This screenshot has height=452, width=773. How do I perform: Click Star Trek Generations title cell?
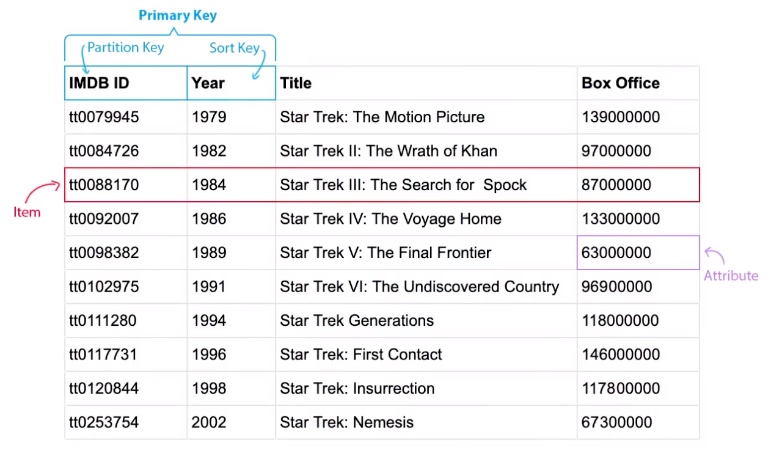[426, 320]
